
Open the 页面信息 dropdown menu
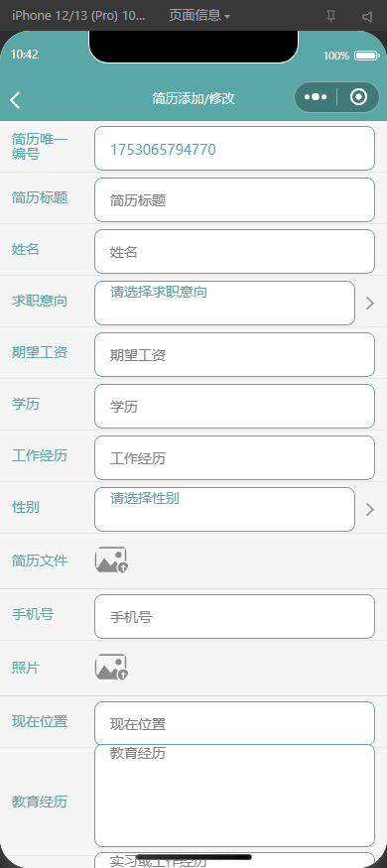pos(198,16)
